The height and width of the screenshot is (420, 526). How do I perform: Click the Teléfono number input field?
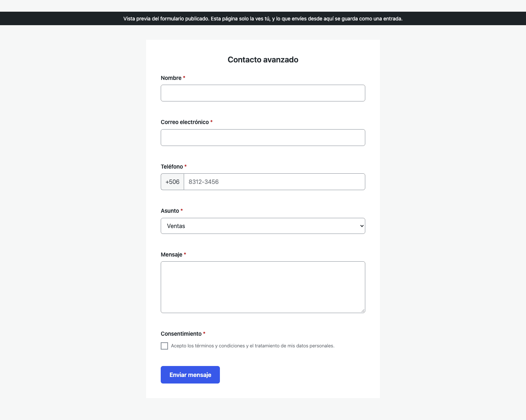(274, 182)
